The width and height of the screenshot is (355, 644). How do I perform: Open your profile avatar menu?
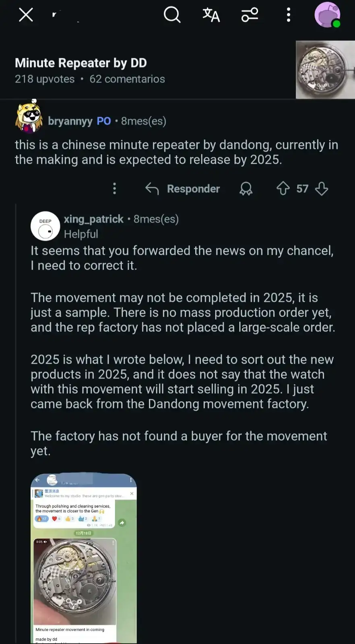pos(327,15)
